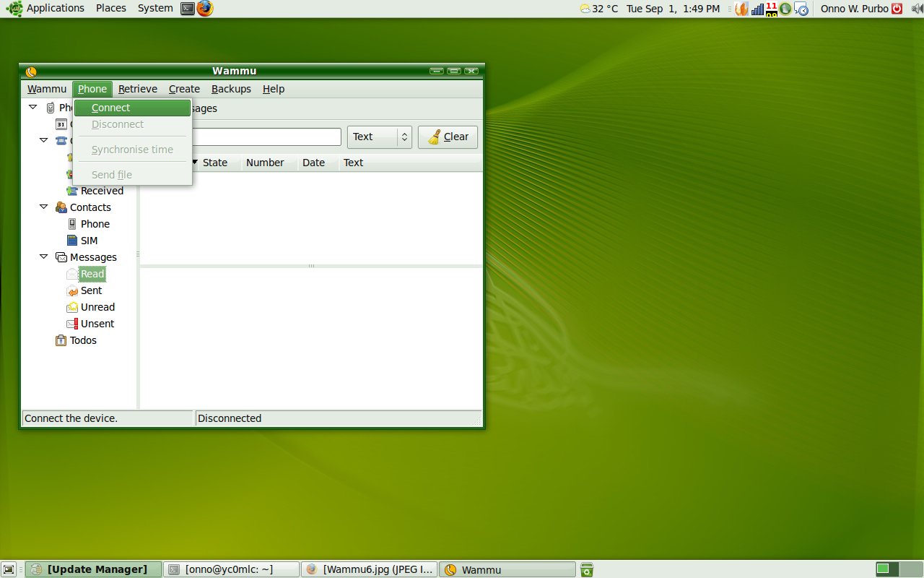Image resolution: width=924 pixels, height=578 pixels.
Task: Click the search text input field
Action: [x=267, y=137]
